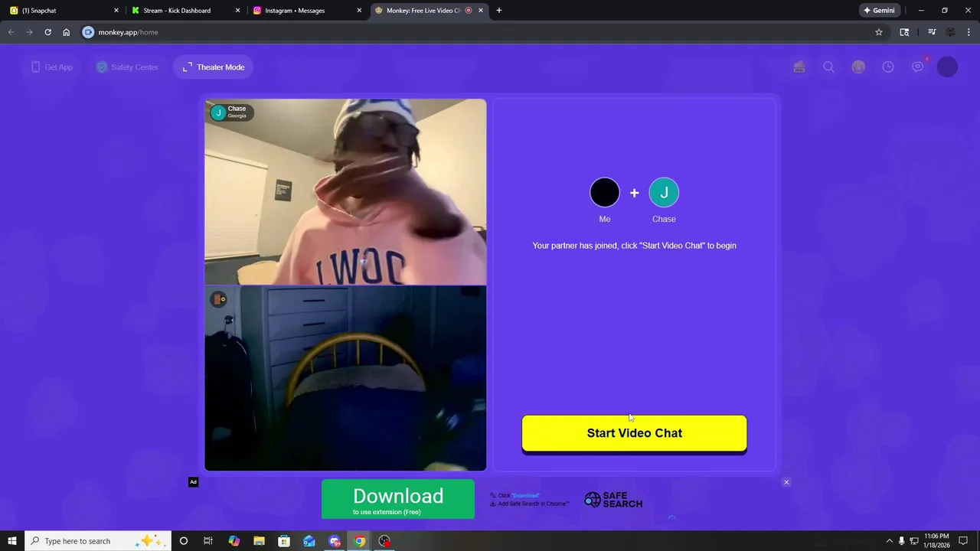Switch to the Stream - Kick Dashboard tab
Image resolution: width=980 pixels, height=551 pixels.
[x=185, y=11]
